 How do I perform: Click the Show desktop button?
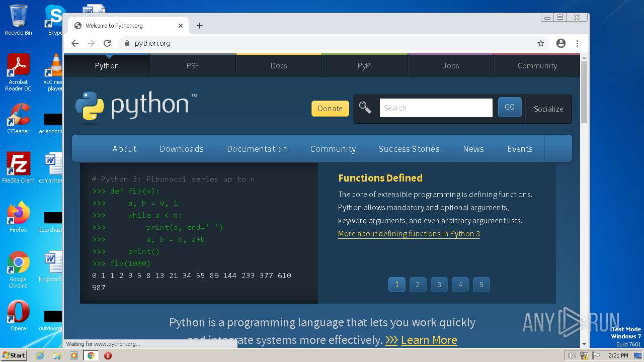pyautogui.click(x=638, y=355)
